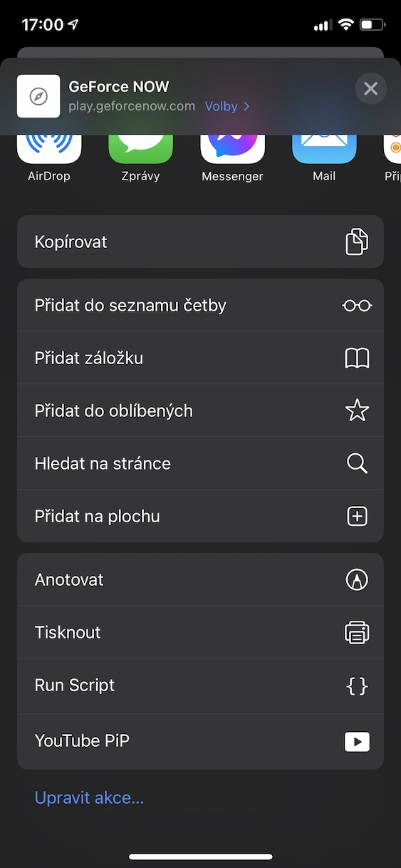Tap the partially visible Připomínky app icon
The image size is (401, 868).
(x=392, y=149)
